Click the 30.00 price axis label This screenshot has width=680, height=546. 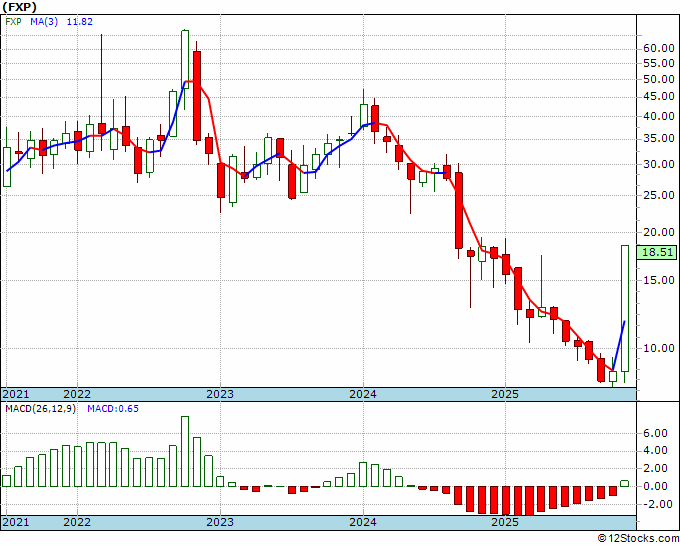(x=658, y=164)
